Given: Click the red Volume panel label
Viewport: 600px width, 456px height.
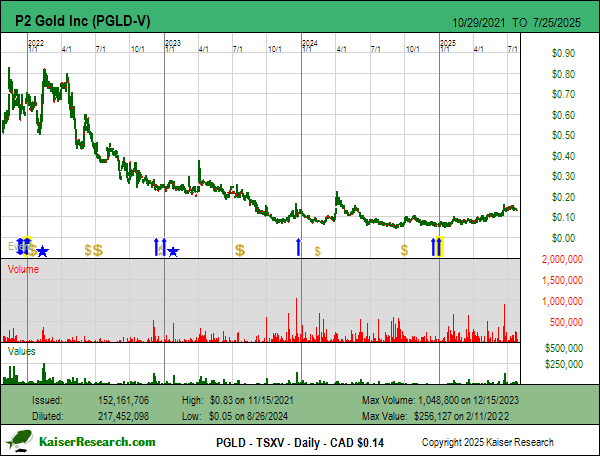Looking at the screenshot, I should click(x=23, y=269).
